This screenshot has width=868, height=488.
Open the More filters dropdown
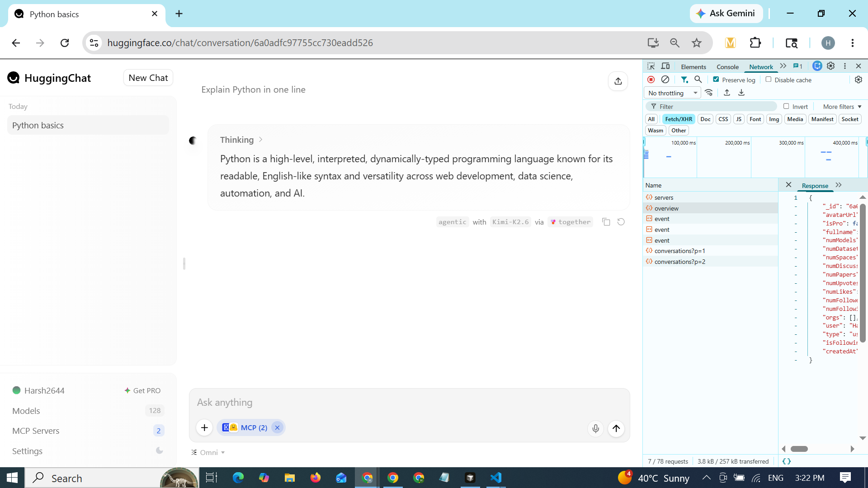842,107
